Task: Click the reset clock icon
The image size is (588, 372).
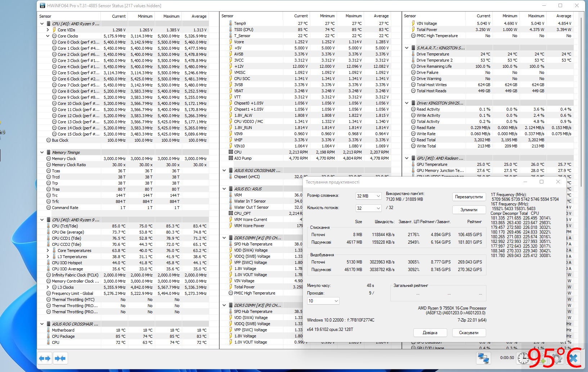Action: tap(524, 358)
